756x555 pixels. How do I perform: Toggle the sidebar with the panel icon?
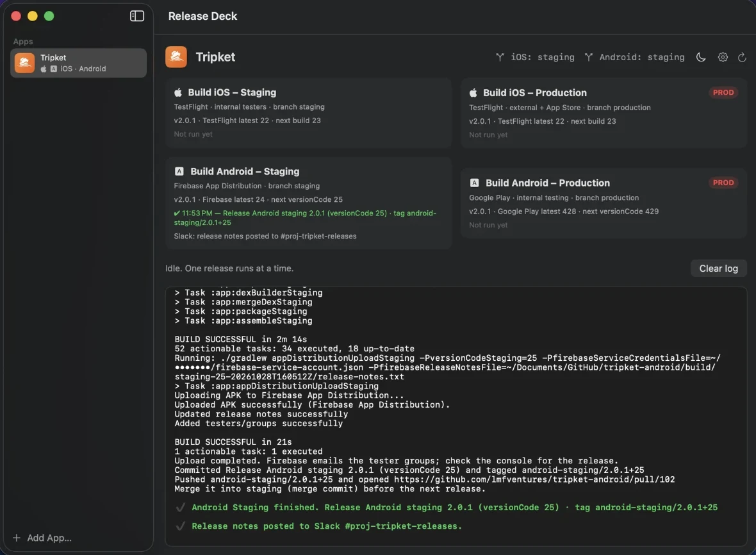[137, 16]
